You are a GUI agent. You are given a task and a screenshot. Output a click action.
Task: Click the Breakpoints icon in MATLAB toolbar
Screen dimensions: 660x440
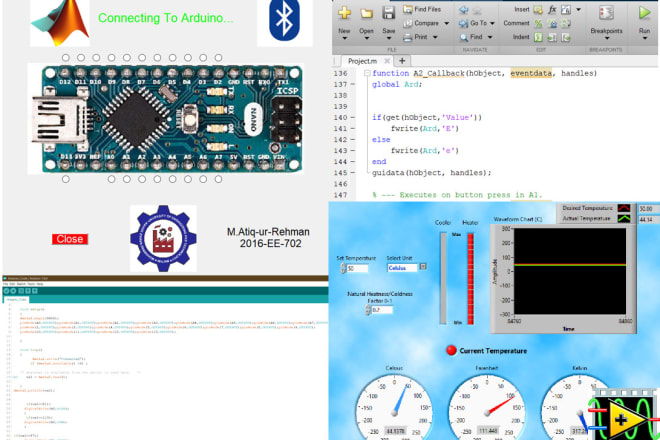[x=606, y=13]
